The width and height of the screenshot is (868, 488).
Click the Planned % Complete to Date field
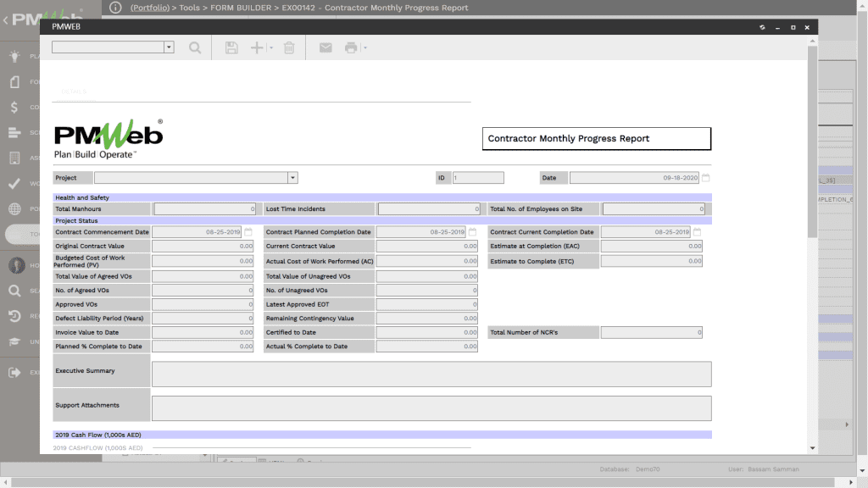click(203, 347)
